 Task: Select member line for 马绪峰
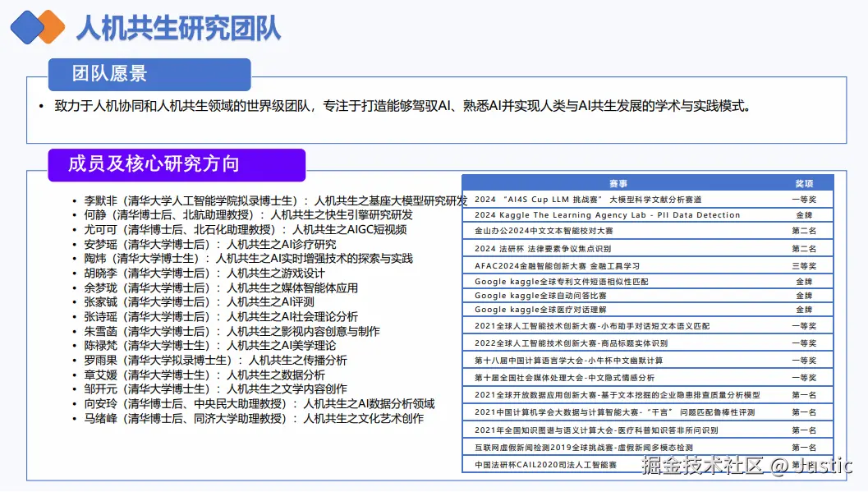[x=254, y=418]
